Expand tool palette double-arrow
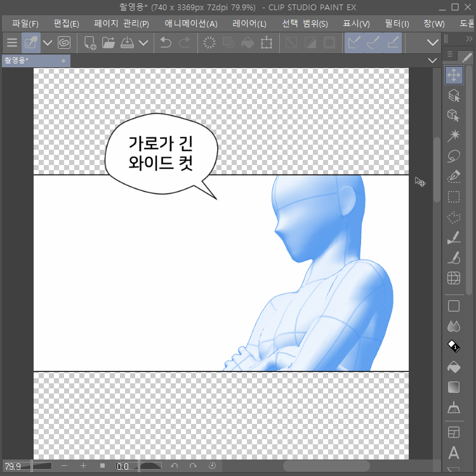This screenshot has width=476, height=476. (x=469, y=39)
